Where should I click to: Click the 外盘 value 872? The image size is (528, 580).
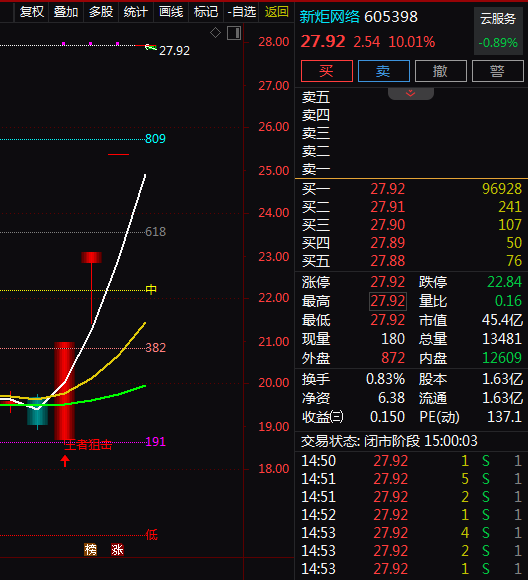pyautogui.click(x=393, y=358)
